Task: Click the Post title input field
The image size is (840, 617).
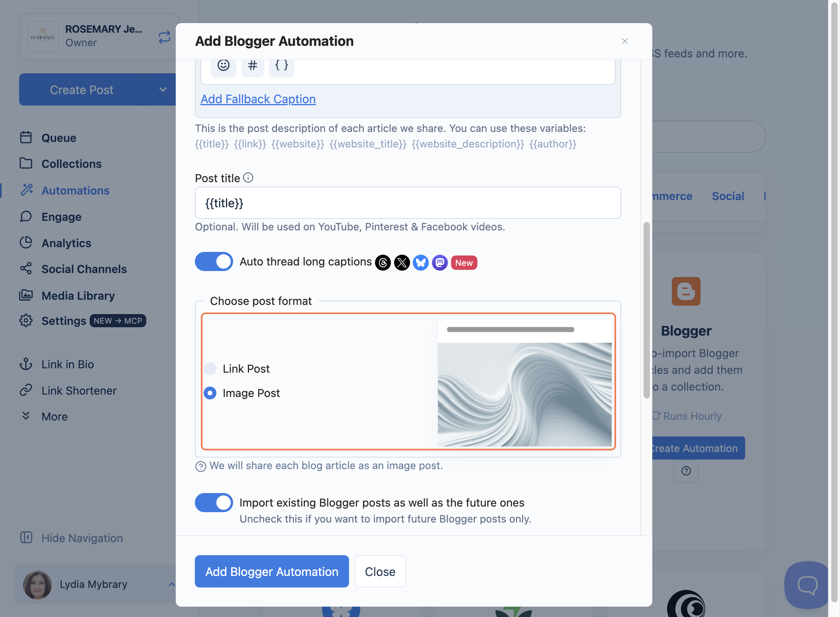Action: click(x=408, y=203)
